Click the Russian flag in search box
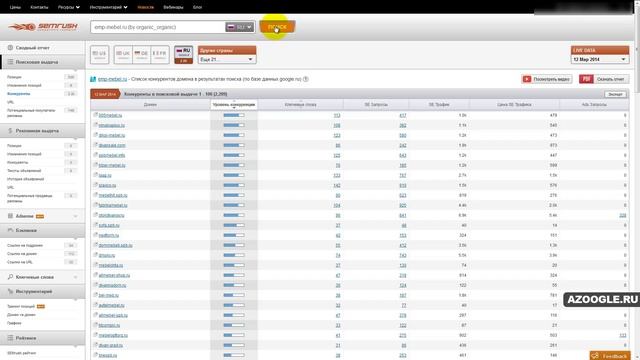Screen dimensions: 640x360 click(231, 27)
